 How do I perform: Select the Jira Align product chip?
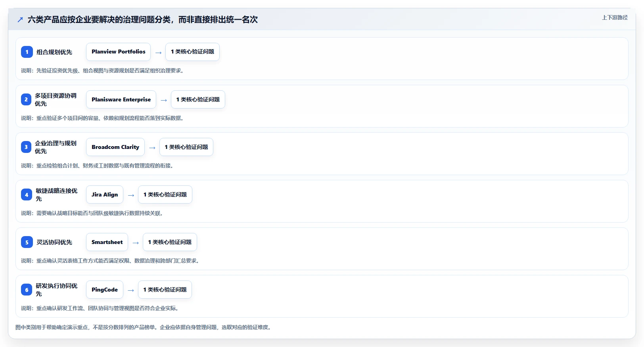[105, 194]
